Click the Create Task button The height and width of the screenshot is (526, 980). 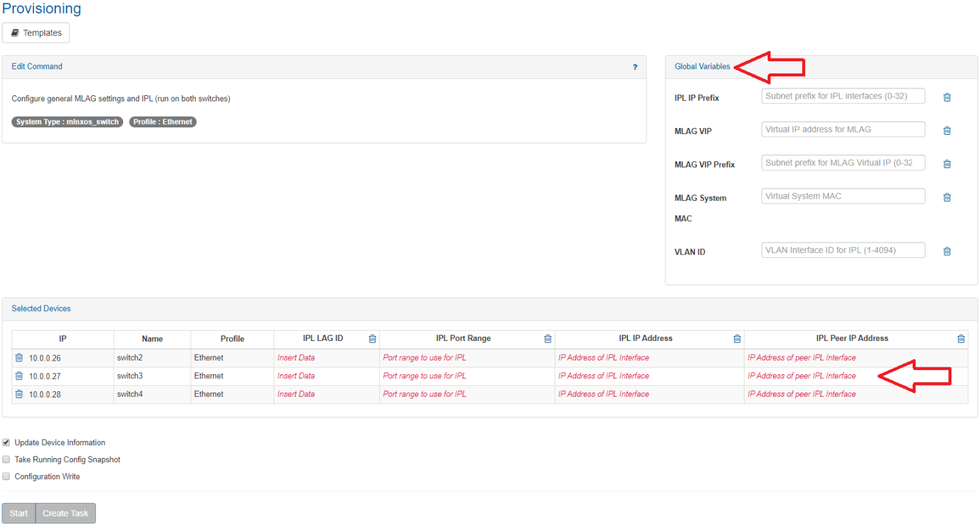65,513
